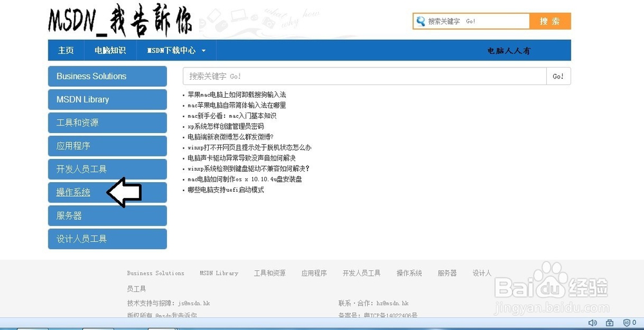Open article 电脑声卡驱动异常导致没声音如何解决

241,158
